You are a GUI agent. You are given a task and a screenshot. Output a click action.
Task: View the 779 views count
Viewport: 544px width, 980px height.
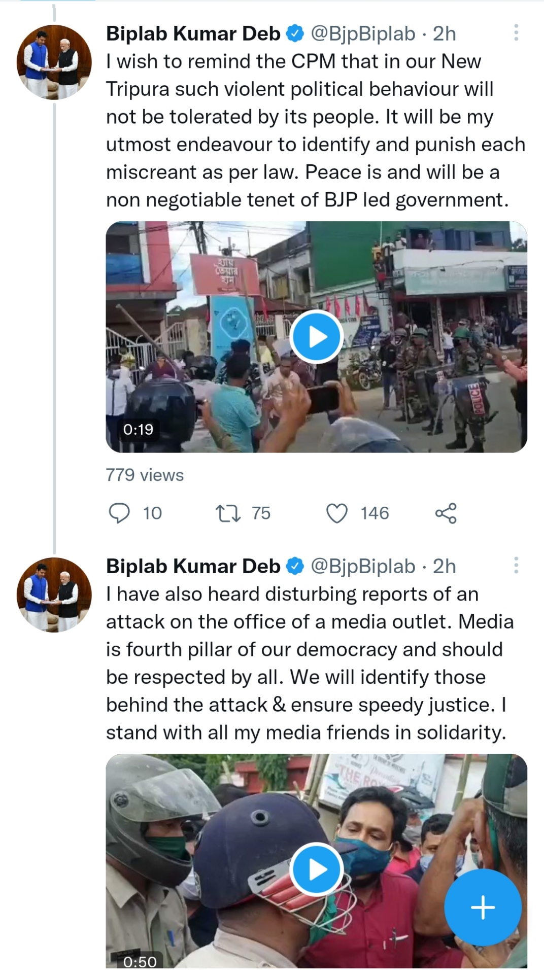(x=145, y=475)
